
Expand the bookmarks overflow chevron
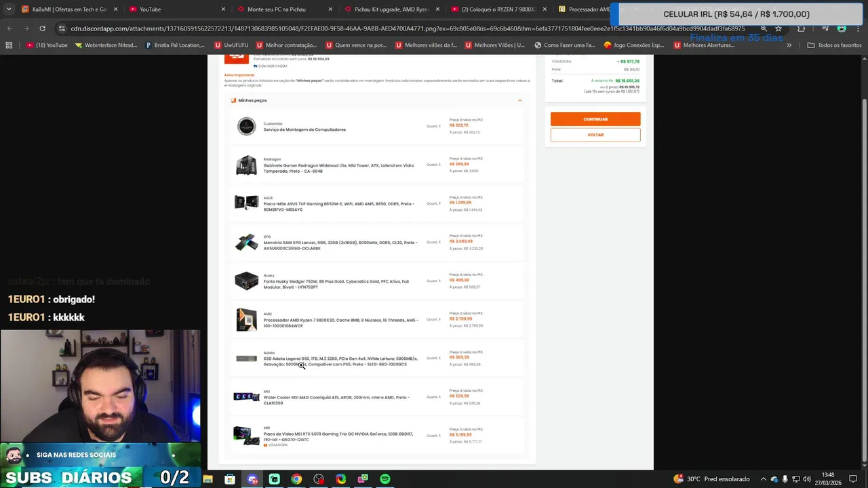[x=789, y=45]
